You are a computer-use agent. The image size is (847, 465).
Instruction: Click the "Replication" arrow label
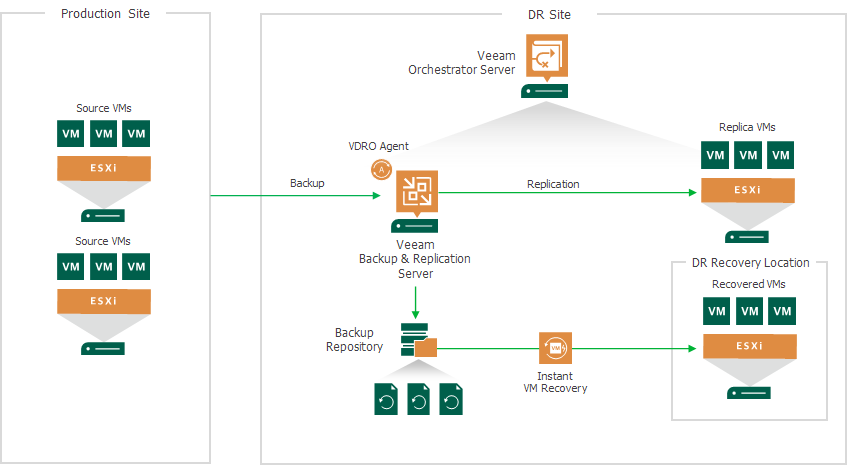(x=553, y=184)
